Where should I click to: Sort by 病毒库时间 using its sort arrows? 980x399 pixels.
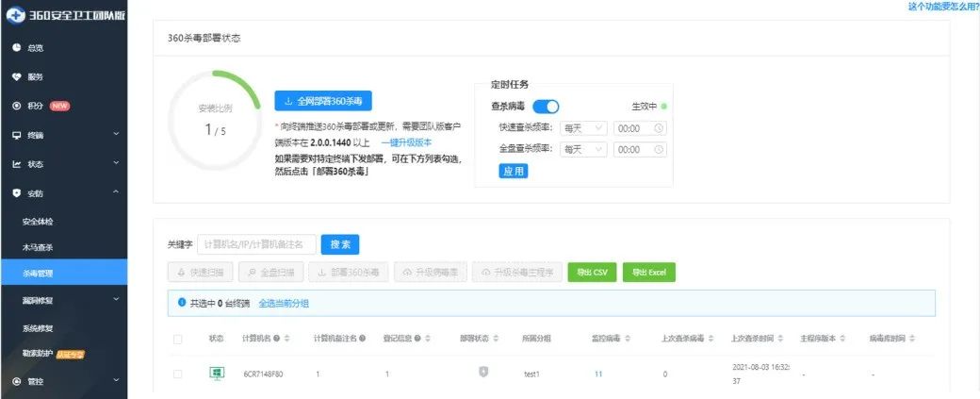tap(912, 339)
